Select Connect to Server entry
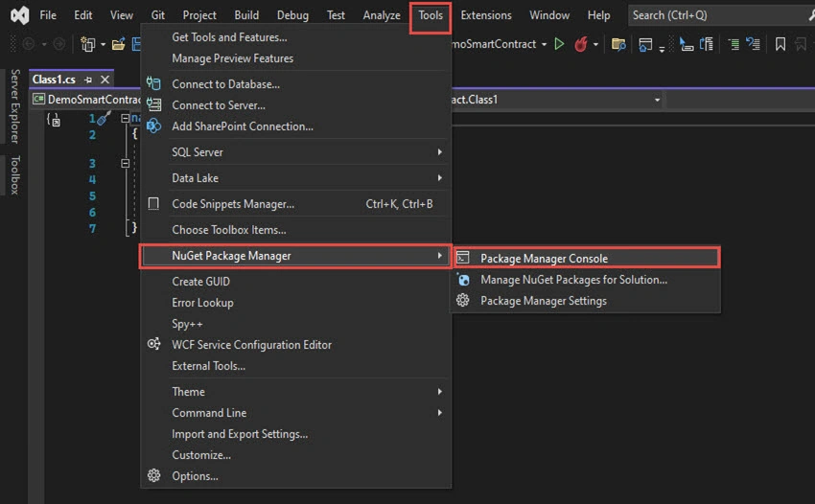This screenshot has width=815, height=504. click(295, 105)
